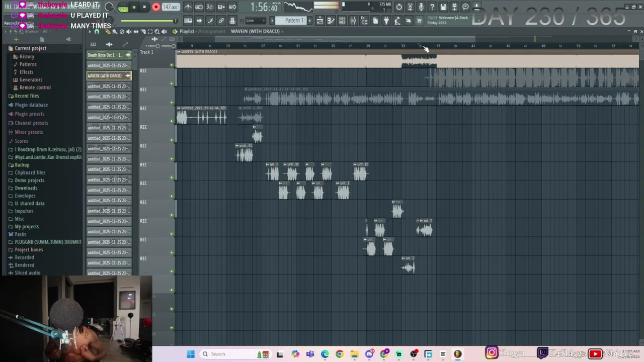Click the Track 1 header label

tap(146, 52)
